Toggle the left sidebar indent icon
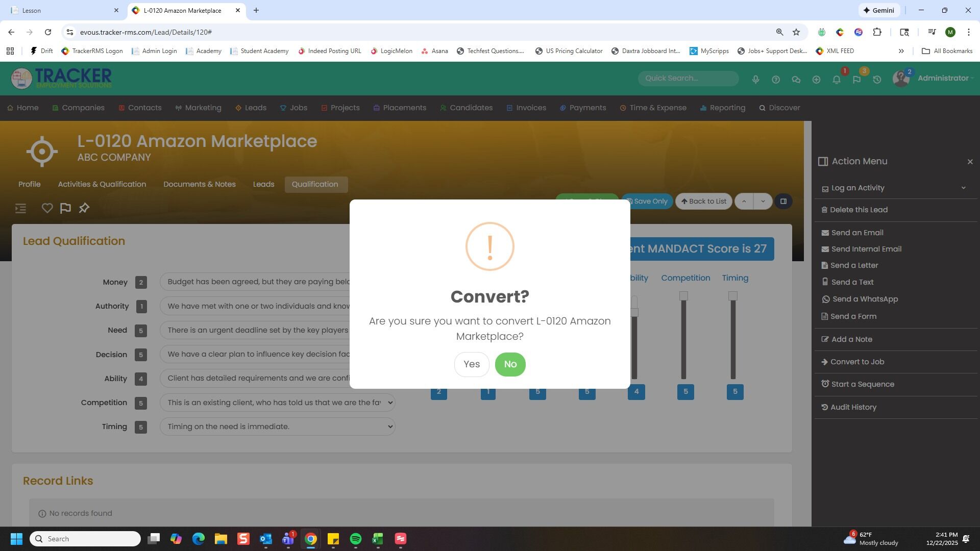The height and width of the screenshot is (551, 980). click(x=20, y=208)
